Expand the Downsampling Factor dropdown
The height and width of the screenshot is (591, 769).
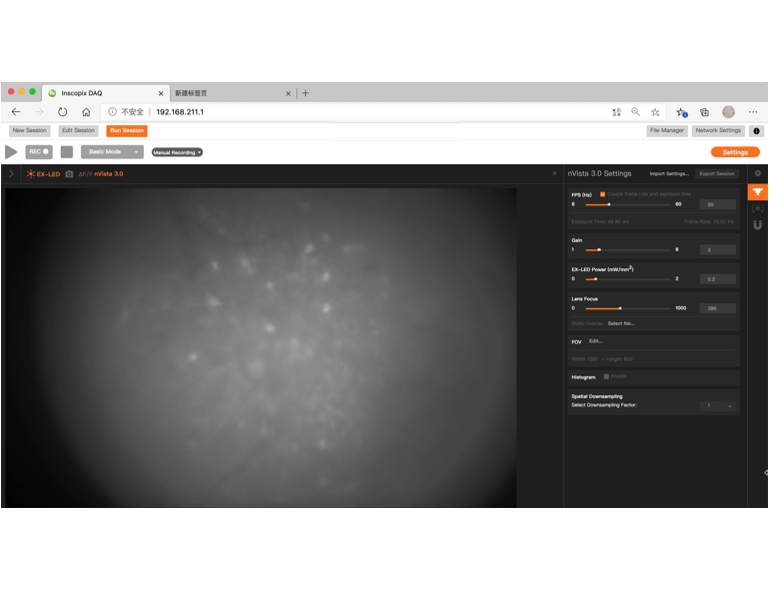tap(719, 406)
